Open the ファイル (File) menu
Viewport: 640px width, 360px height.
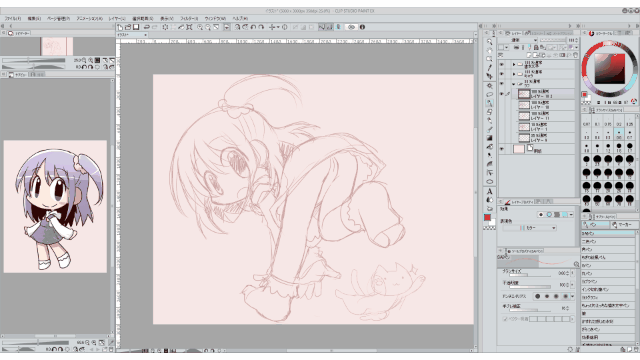point(13,18)
